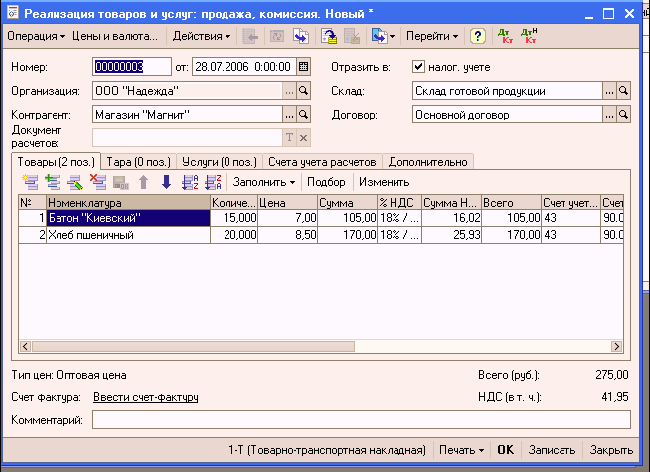The height and width of the screenshot is (472, 650).
Task: Switch to the Дополнительно tab
Action: coord(427,162)
